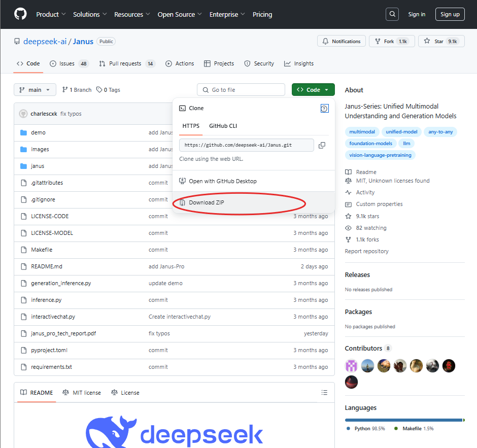
Task: Click the vision-language-pretraining topic tag
Action: [380, 155]
